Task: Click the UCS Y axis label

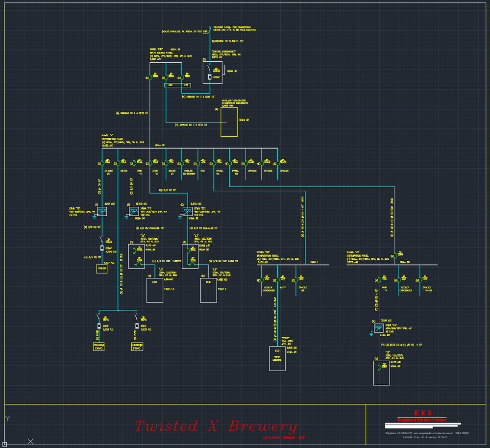Action: pos(8,418)
